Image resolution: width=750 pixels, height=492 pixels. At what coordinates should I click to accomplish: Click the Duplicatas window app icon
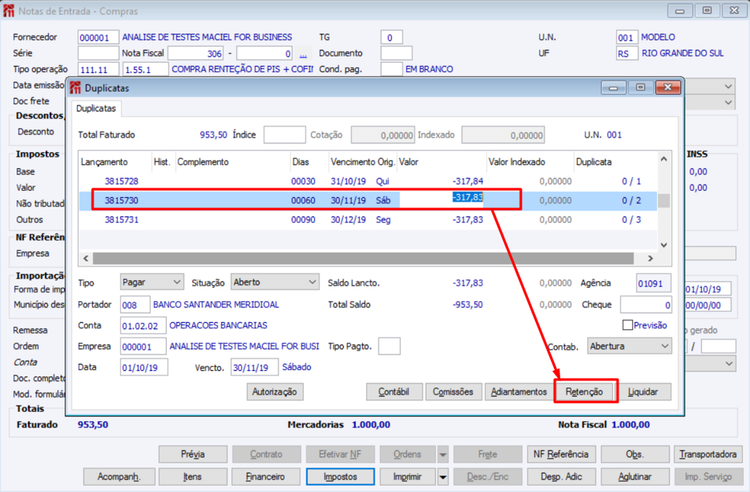(75, 88)
